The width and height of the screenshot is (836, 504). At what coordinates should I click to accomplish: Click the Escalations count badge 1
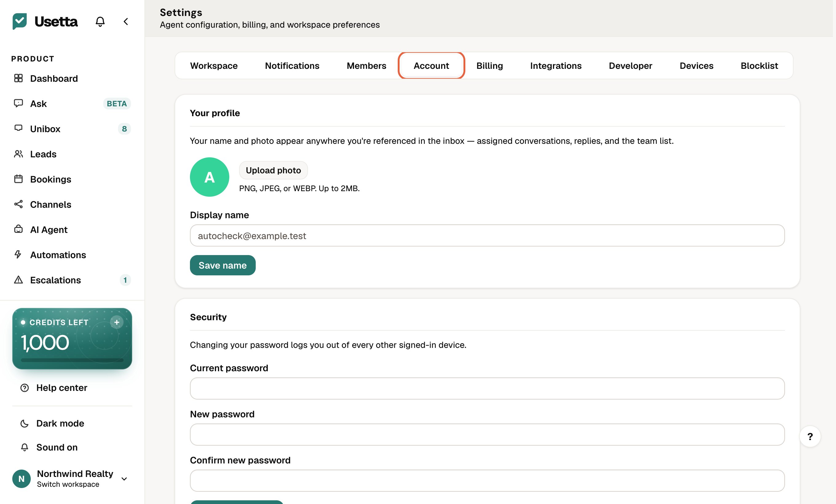click(x=125, y=280)
